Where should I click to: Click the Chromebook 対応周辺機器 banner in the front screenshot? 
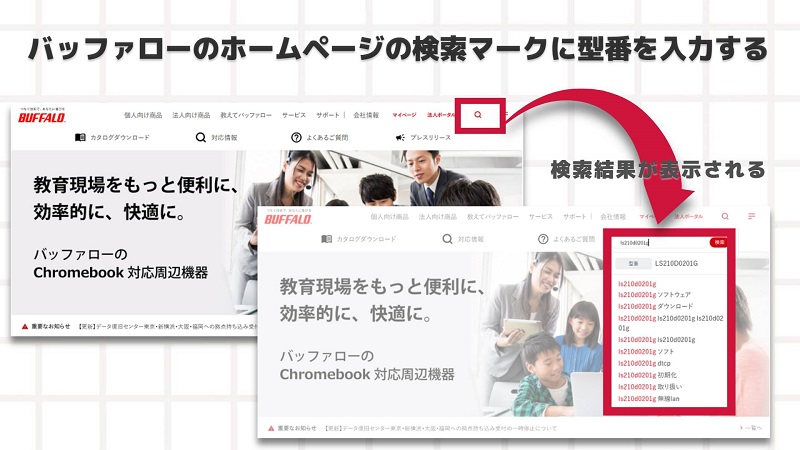pos(367,365)
